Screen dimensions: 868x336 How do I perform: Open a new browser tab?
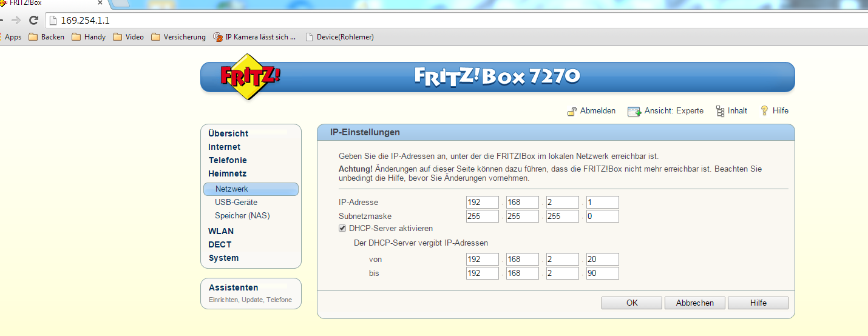[x=120, y=3]
